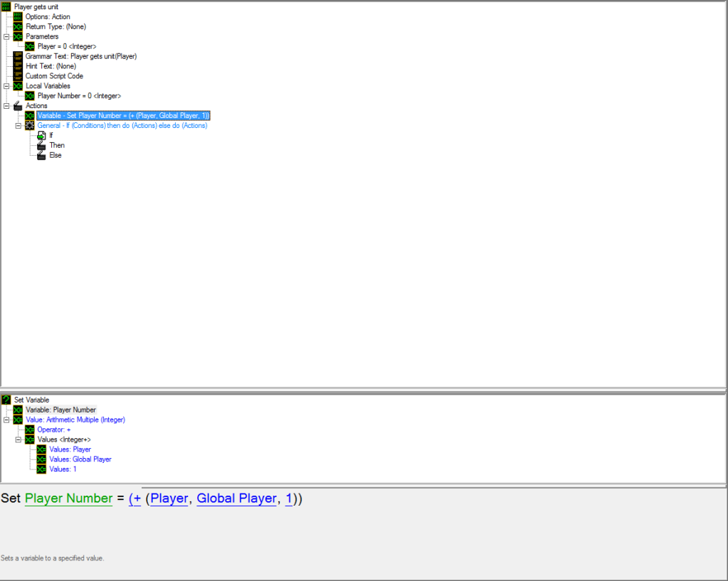Select Value: Arithmetic Multiple (Integer) row
728x581 pixels.
coord(75,420)
